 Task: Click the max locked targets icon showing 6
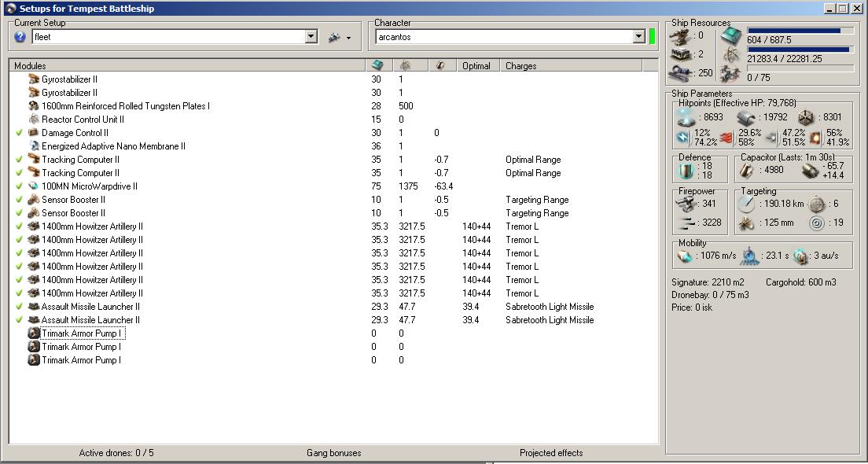point(817,204)
